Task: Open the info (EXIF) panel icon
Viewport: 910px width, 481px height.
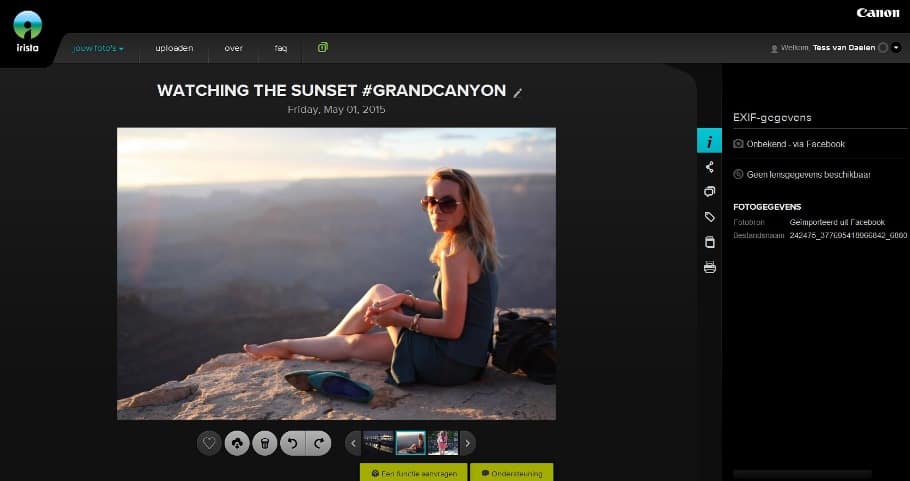Action: (709, 142)
